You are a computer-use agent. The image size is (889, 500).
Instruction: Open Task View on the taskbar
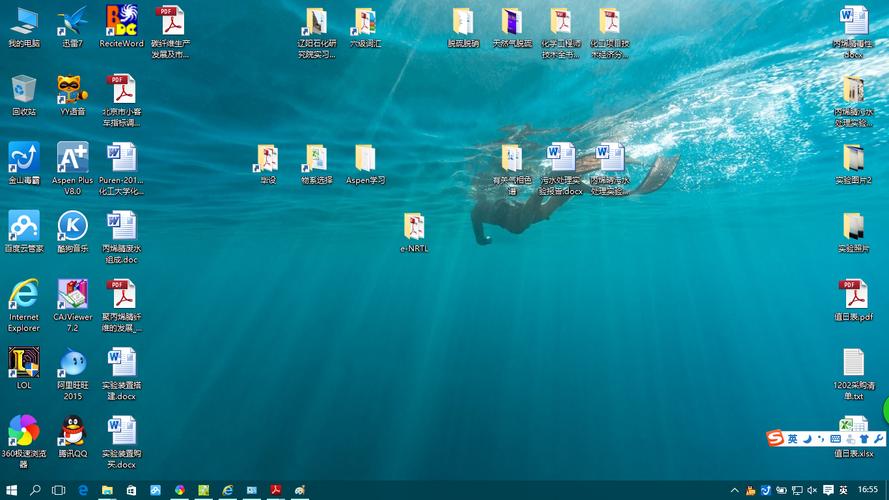pyautogui.click(x=58, y=490)
